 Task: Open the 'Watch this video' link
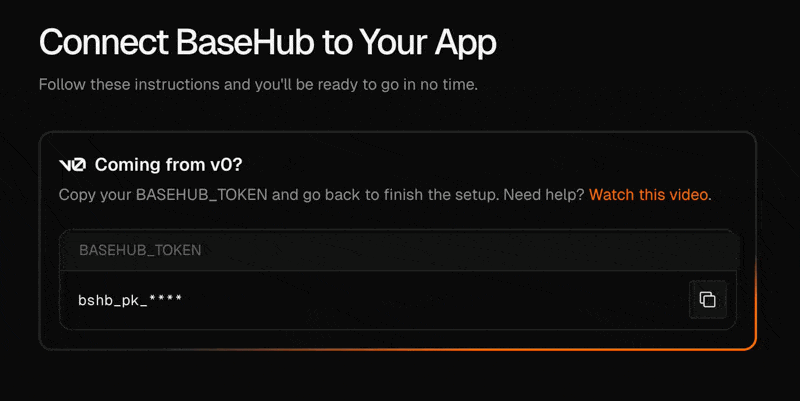648,194
